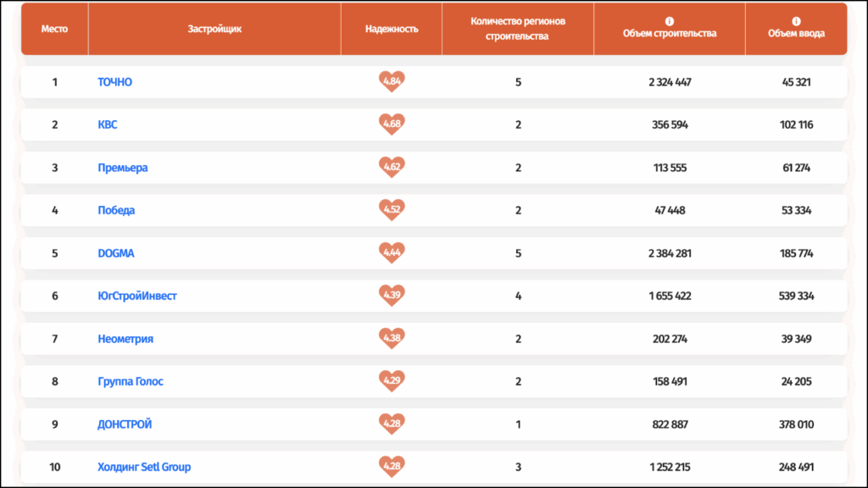The height and width of the screenshot is (488, 868).
Task: Sort by Место column header
Action: 54,29
